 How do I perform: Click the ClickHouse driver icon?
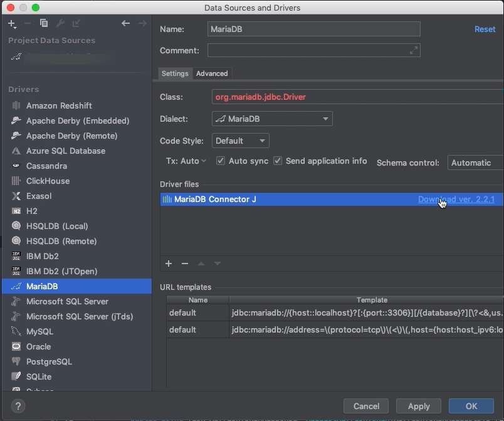pos(16,181)
